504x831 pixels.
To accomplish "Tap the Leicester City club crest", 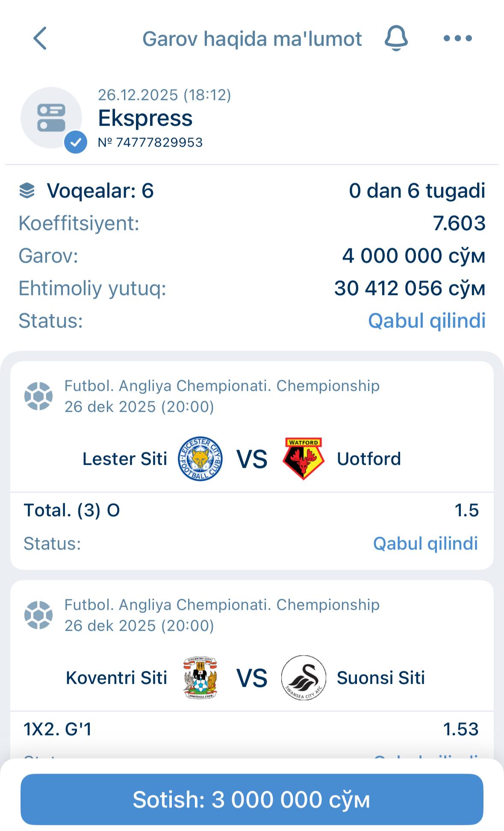I will (x=200, y=458).
